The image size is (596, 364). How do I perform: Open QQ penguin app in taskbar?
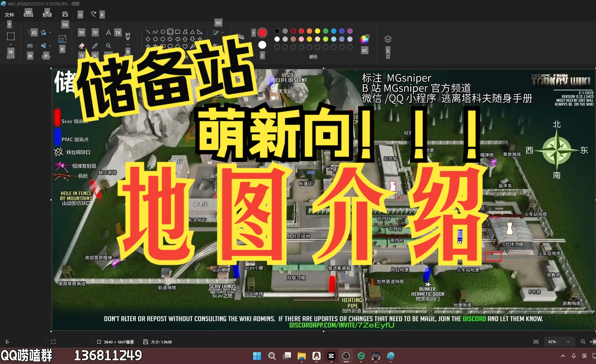pyautogui.click(x=317, y=356)
